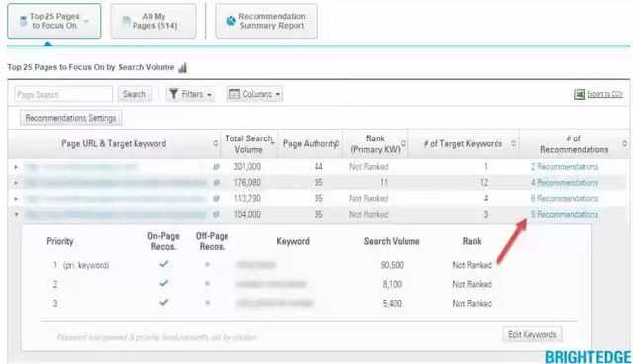The height and width of the screenshot is (364, 633).
Task: Click the target keywords value 12
Action: point(484,183)
